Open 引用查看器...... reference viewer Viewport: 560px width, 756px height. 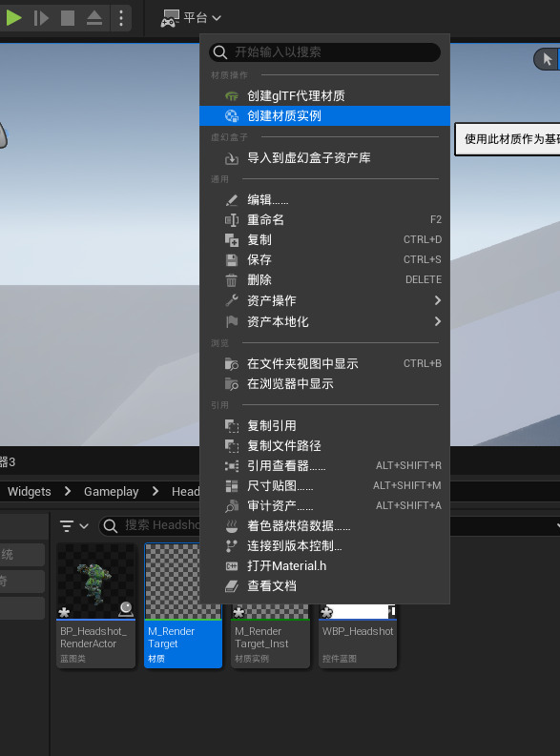coord(324,466)
